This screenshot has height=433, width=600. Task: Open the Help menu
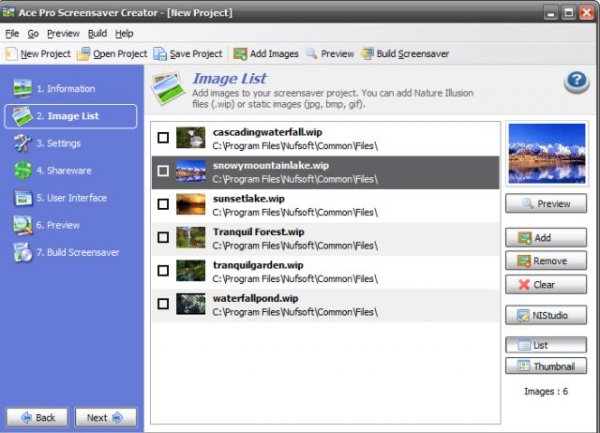[124, 34]
